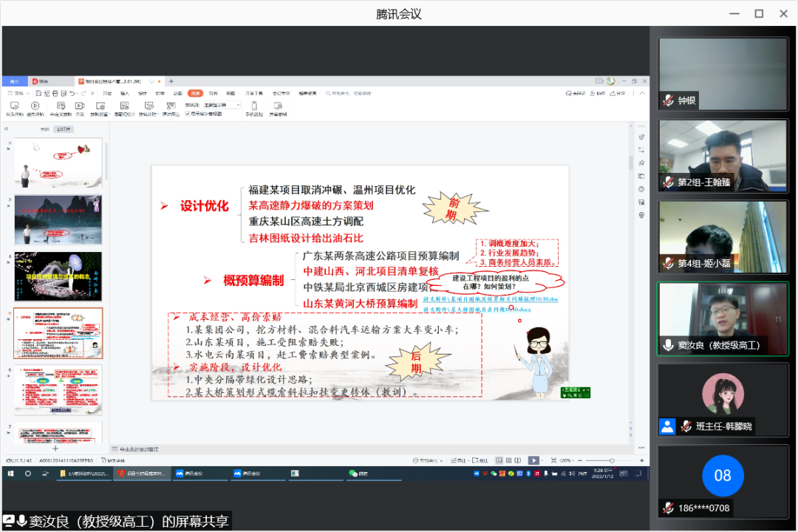The image size is (798, 532).
Task: Open the 动画 ribbon tab
Action: (x=177, y=93)
